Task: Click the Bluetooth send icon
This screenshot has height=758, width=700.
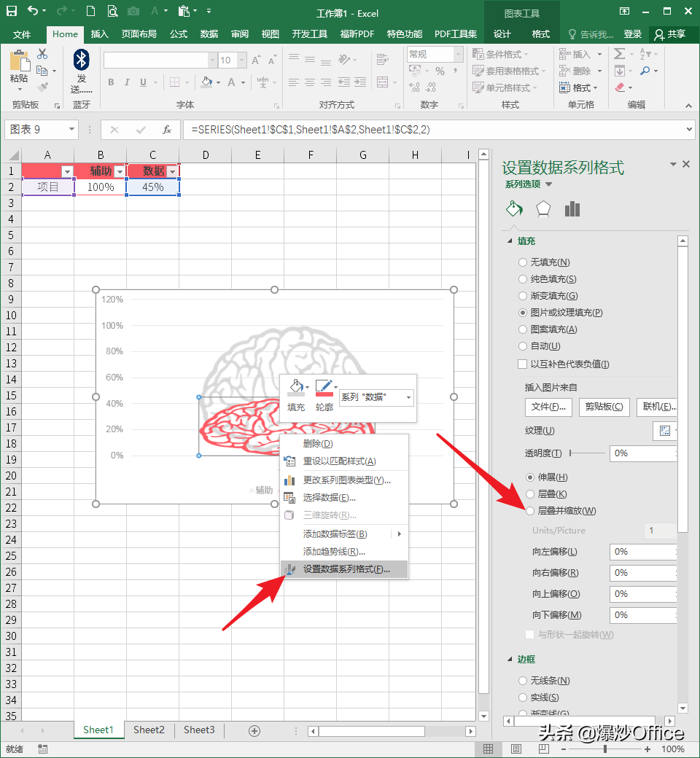Action: tap(81, 60)
